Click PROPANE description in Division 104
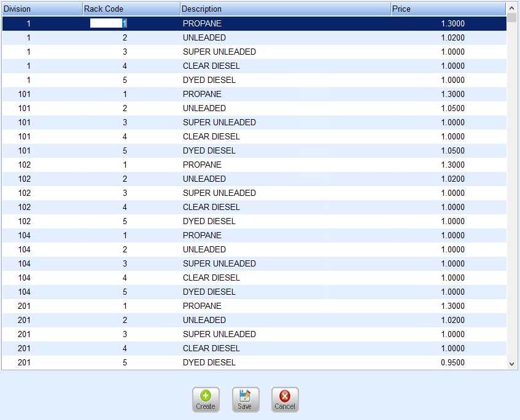 point(202,235)
